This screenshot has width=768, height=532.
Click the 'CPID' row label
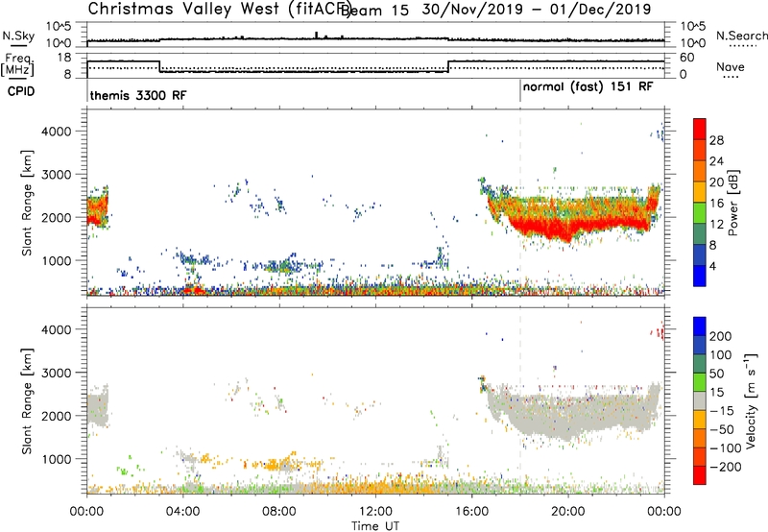[21, 91]
